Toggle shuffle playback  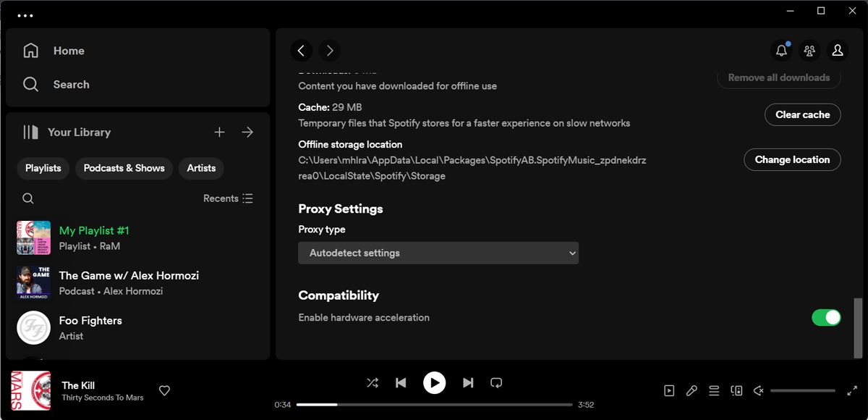tap(373, 382)
